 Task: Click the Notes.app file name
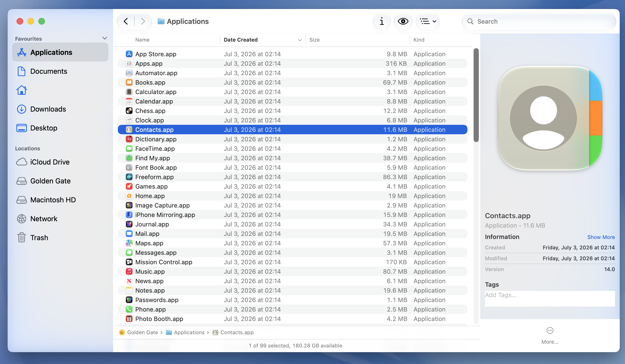(150, 290)
